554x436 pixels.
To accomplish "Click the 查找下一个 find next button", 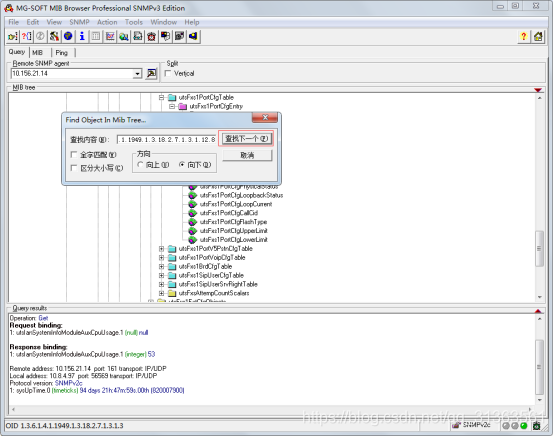I will [x=247, y=139].
